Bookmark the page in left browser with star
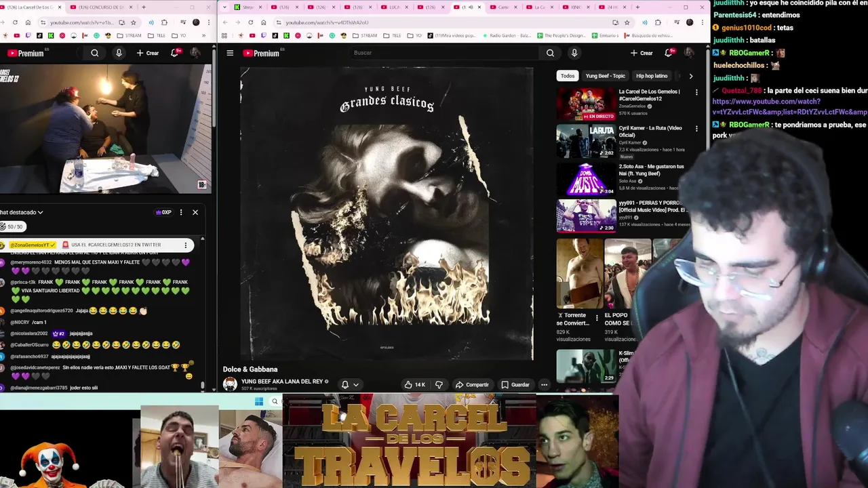Image resolution: width=868 pixels, height=488 pixels. click(x=133, y=22)
